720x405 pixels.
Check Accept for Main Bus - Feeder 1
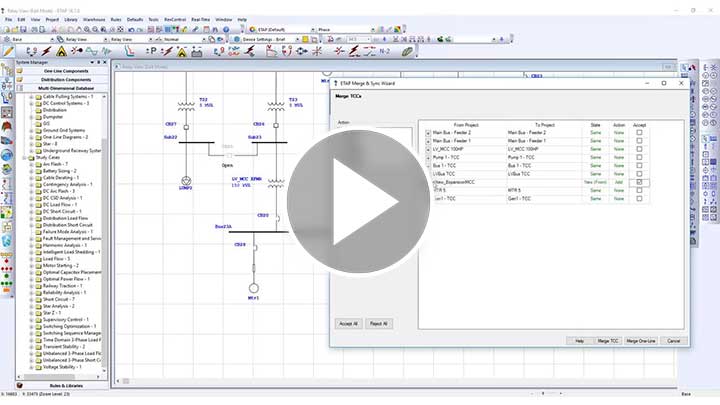pos(639,141)
